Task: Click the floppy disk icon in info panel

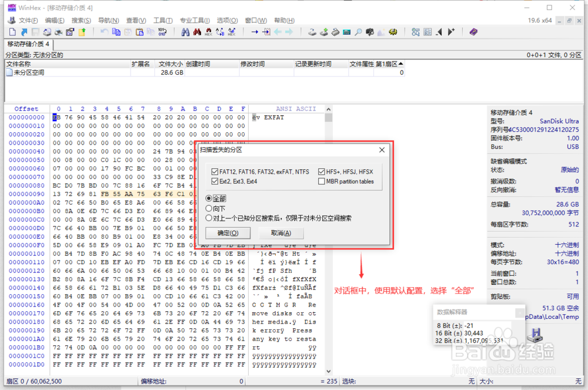Action: pyautogui.click(x=535, y=335)
